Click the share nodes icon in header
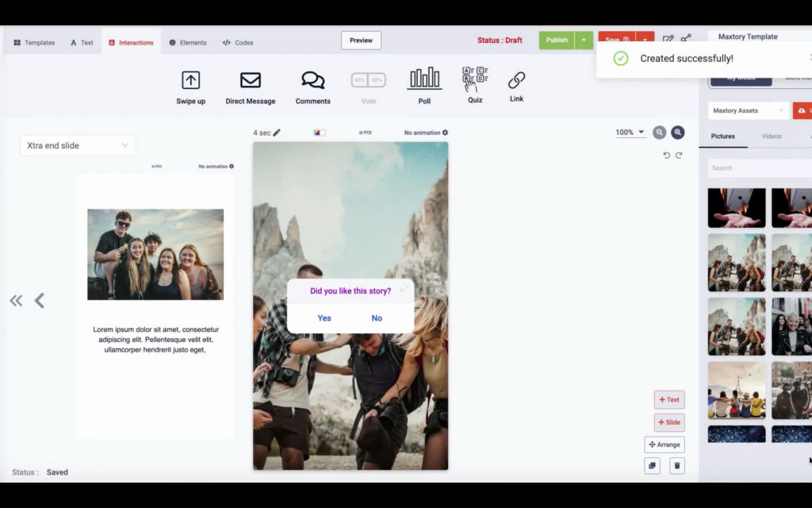 (x=686, y=38)
